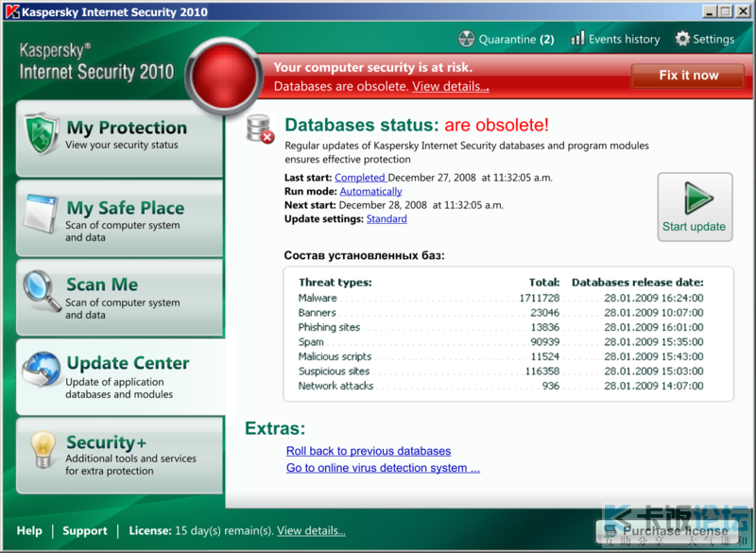Click the Purchase license button

(670, 531)
